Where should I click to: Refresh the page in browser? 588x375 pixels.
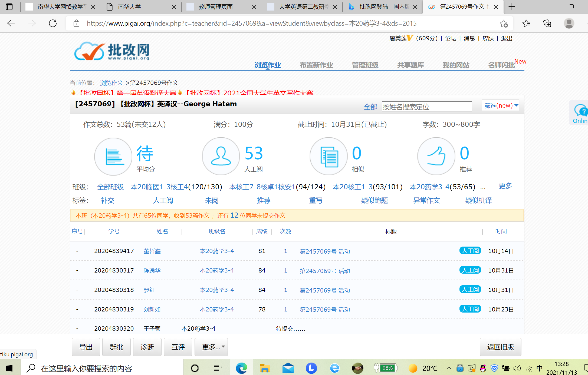(53, 24)
